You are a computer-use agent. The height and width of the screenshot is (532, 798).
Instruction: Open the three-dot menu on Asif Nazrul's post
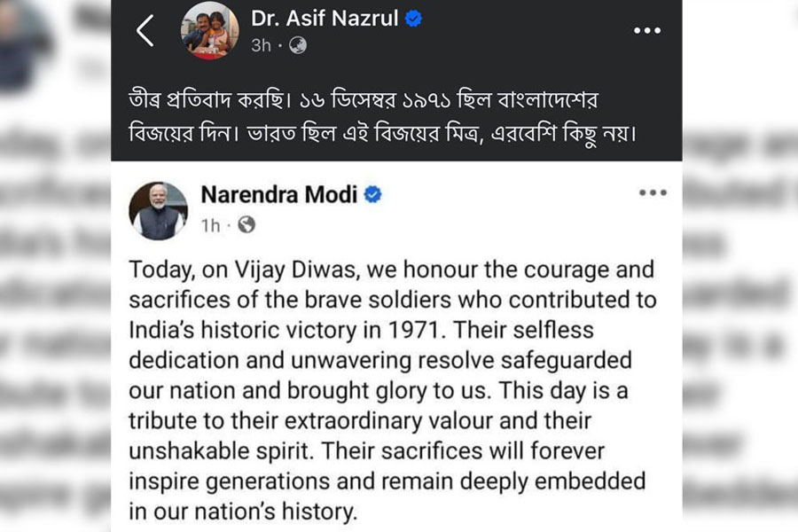[x=648, y=31]
